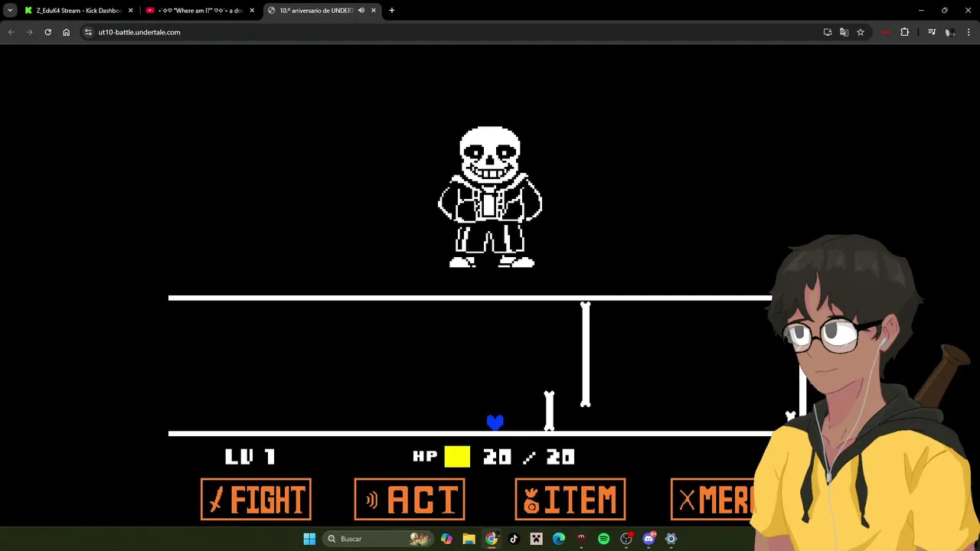Image resolution: width=980 pixels, height=551 pixels.
Task: Select the ACT battle button
Action: [x=410, y=500]
